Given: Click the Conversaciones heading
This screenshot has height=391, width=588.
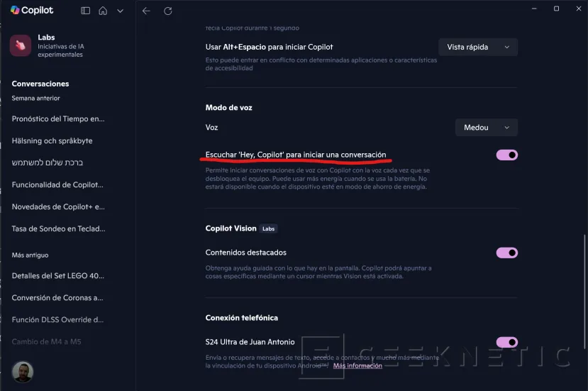Looking at the screenshot, I should tap(40, 84).
